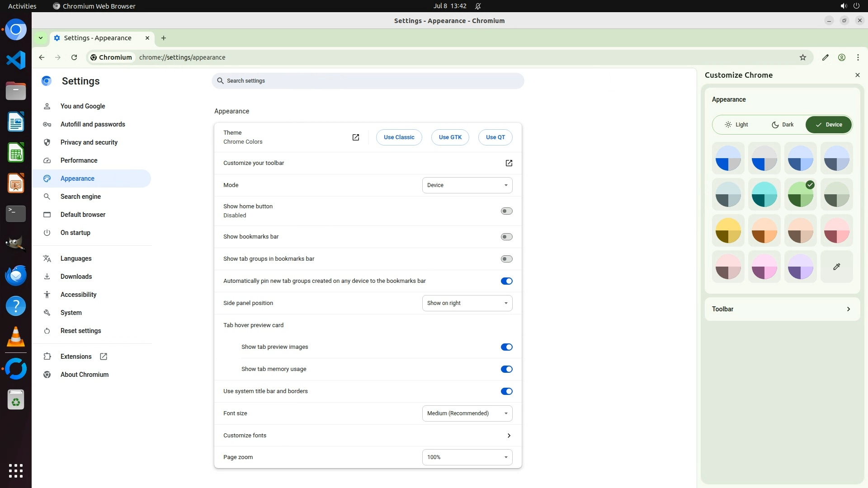Turn on Show bookmarks bar toggle

506,237
